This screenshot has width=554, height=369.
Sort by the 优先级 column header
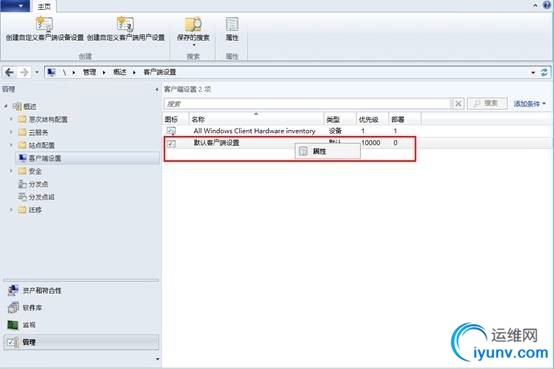372,119
